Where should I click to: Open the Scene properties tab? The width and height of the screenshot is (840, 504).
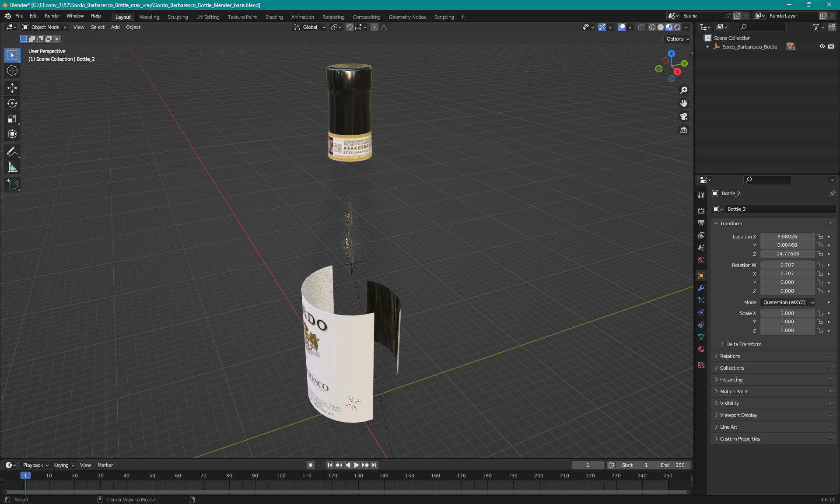[701, 248]
